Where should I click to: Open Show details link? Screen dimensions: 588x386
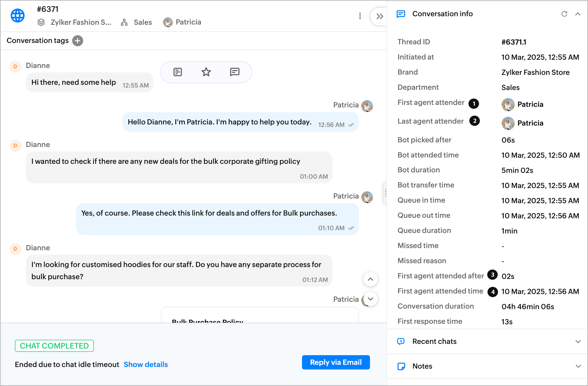(146, 365)
